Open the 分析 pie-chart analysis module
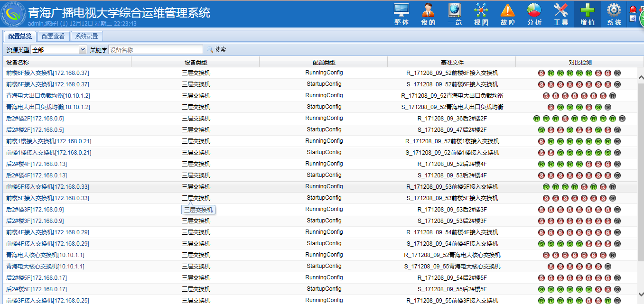Screen dimensions: 644x304 [534, 14]
